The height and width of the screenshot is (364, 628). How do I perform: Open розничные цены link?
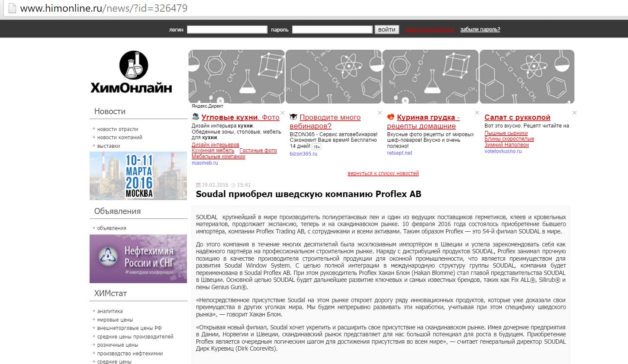pos(118,345)
